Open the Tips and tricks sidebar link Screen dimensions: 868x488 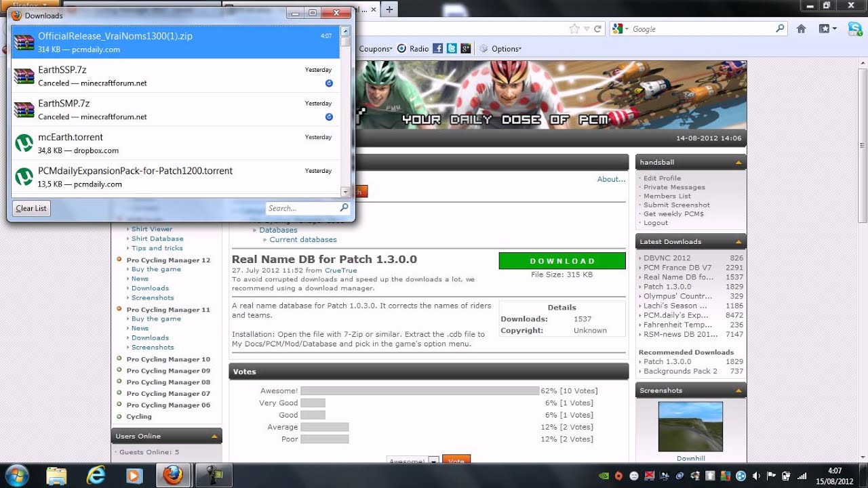157,248
